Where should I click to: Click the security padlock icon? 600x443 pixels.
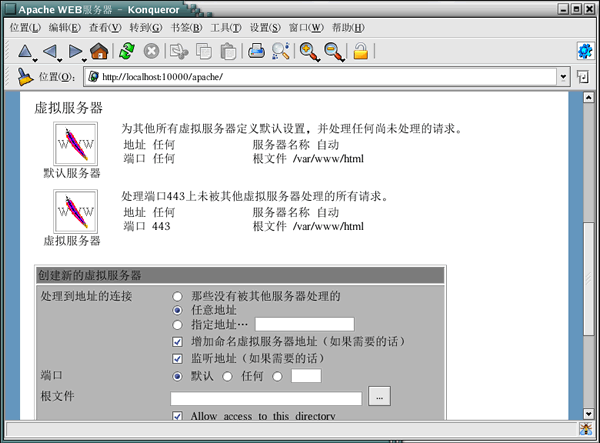[x=360, y=51]
